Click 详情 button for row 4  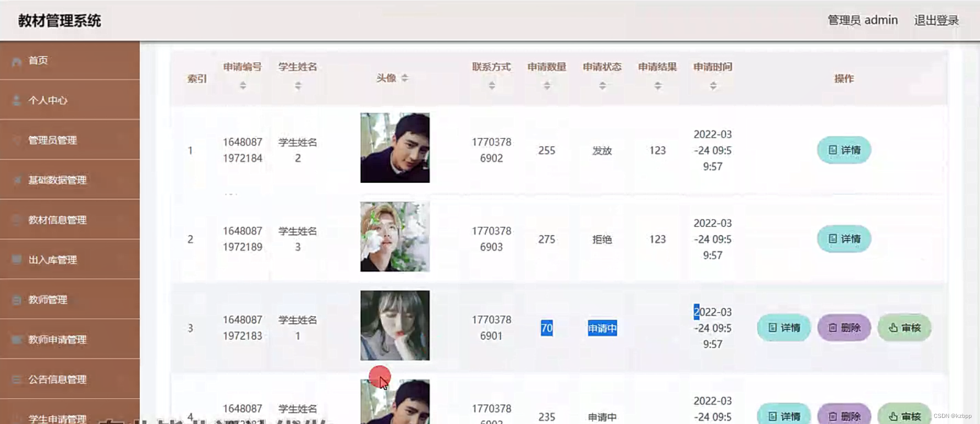[x=784, y=415]
